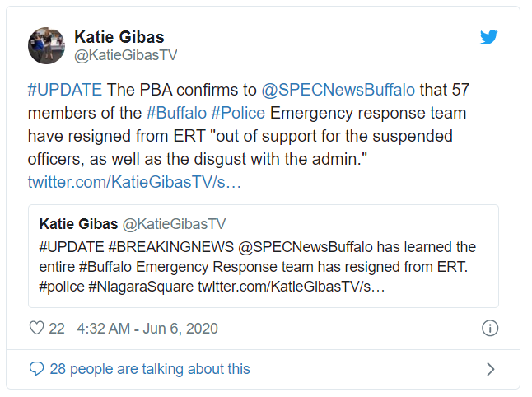Screen dimensions: 532x397
Task: Click the Katie Gibas display name
Action: [x=119, y=37]
